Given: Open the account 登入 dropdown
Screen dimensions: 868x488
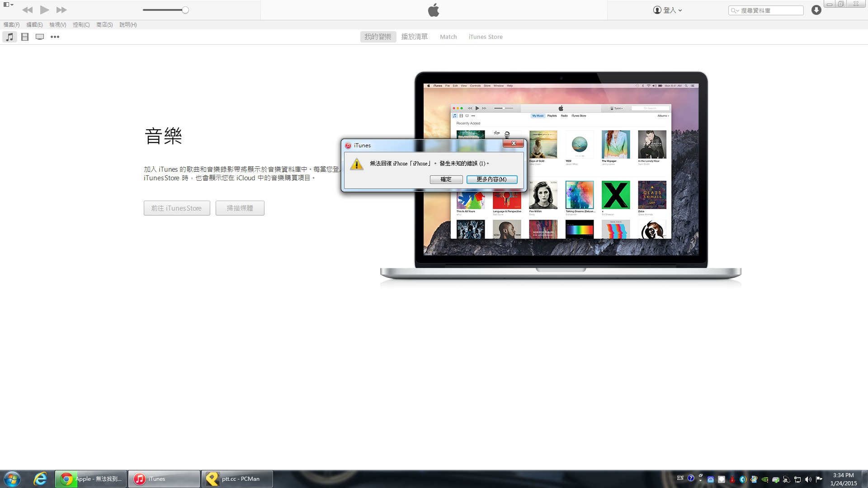Looking at the screenshot, I should [668, 10].
